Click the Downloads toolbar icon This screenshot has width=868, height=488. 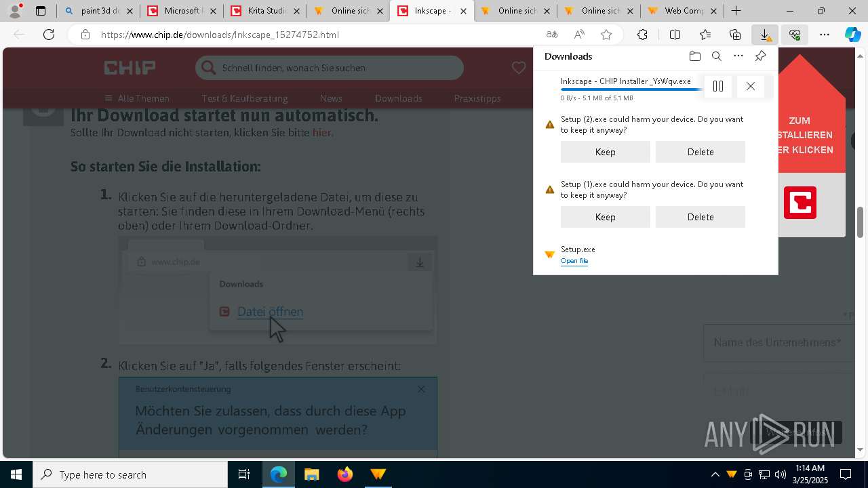click(765, 35)
